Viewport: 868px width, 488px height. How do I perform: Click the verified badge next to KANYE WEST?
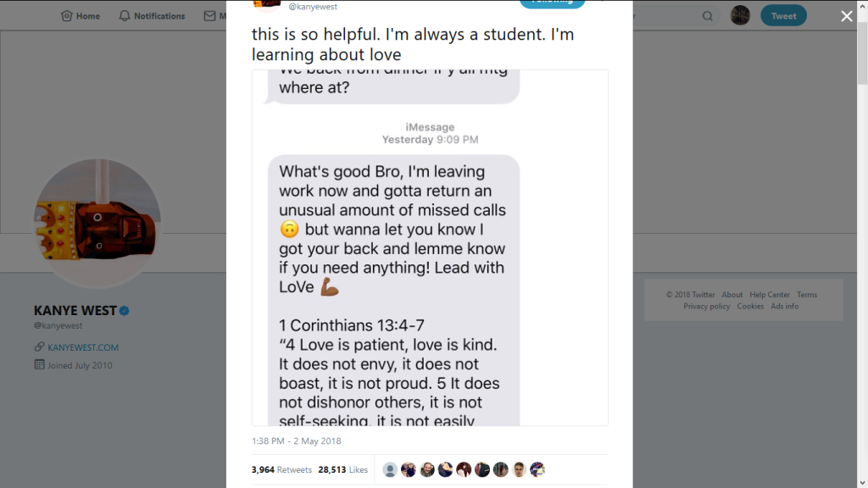125,311
